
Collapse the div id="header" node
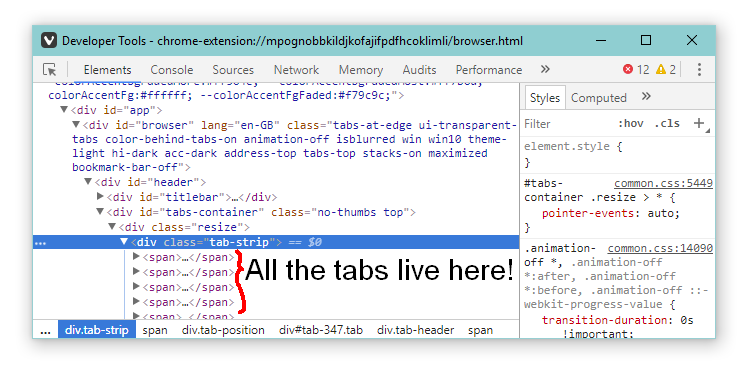(x=88, y=181)
